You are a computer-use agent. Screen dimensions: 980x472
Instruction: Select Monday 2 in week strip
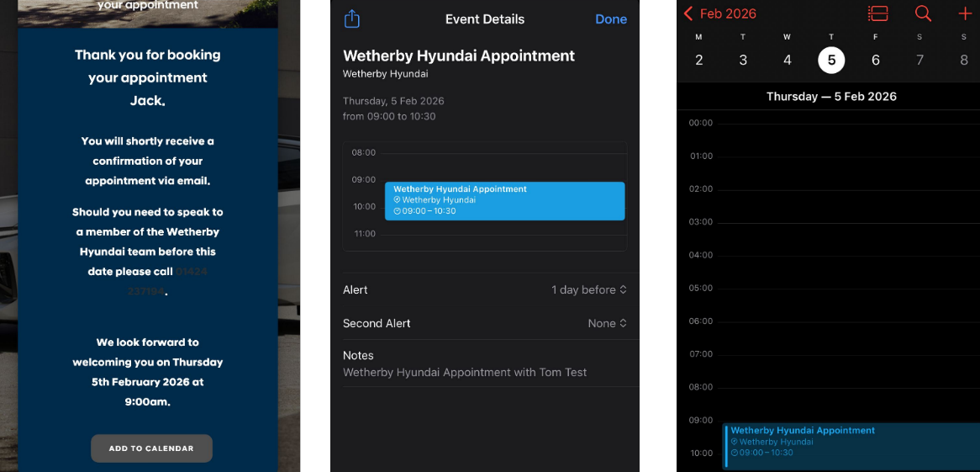coord(699,60)
